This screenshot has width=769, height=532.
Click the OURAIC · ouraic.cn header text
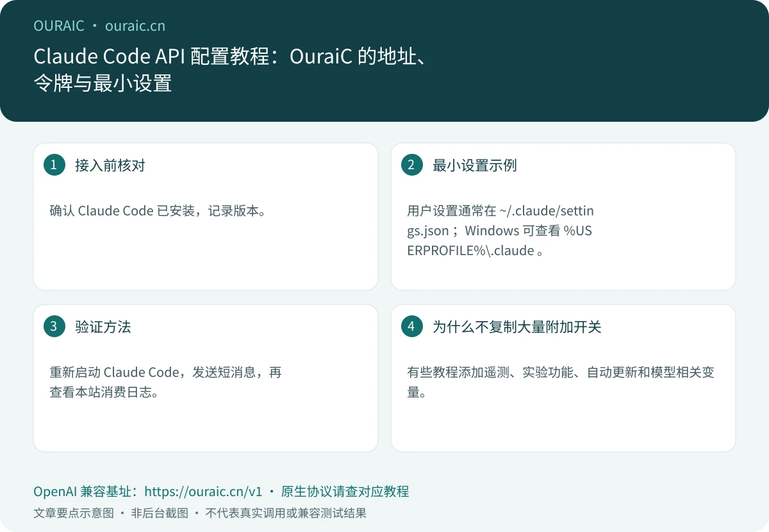[x=99, y=26]
